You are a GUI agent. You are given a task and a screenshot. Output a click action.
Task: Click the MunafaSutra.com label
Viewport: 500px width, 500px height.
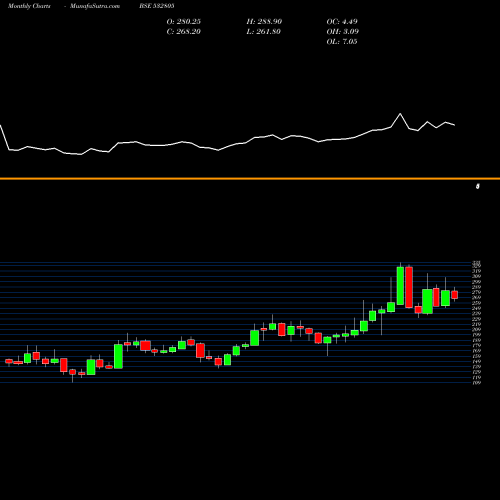pyautogui.click(x=95, y=6)
